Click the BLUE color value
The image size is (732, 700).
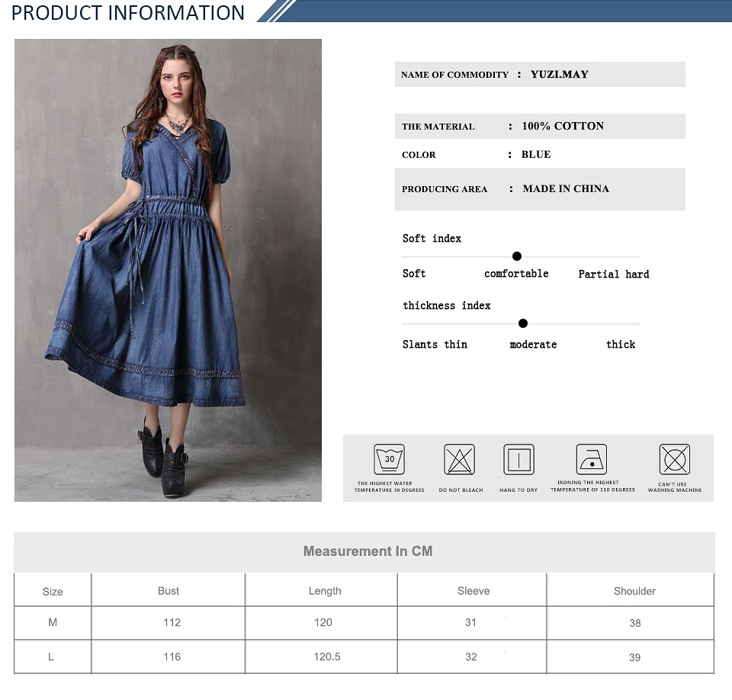click(x=536, y=154)
